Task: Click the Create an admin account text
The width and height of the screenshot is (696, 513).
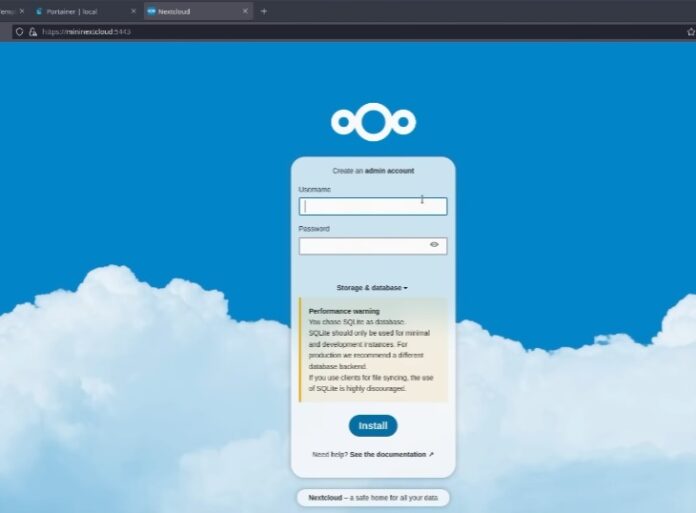Action: click(373, 171)
